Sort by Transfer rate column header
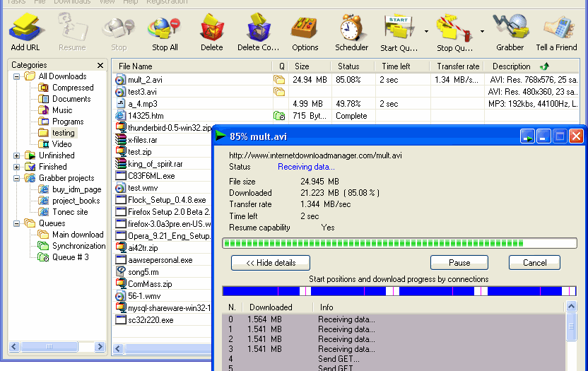The width and height of the screenshot is (588, 371). 457,66
